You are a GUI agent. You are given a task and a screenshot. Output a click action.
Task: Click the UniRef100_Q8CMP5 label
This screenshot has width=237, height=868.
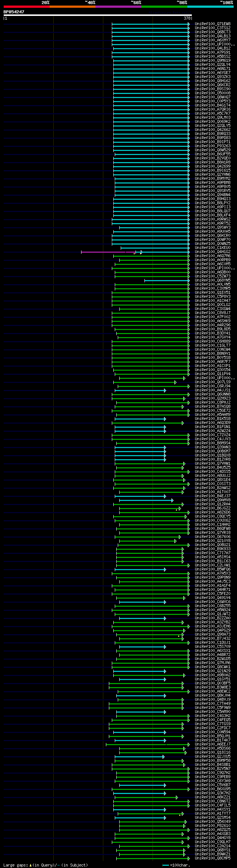(x=213, y=858)
